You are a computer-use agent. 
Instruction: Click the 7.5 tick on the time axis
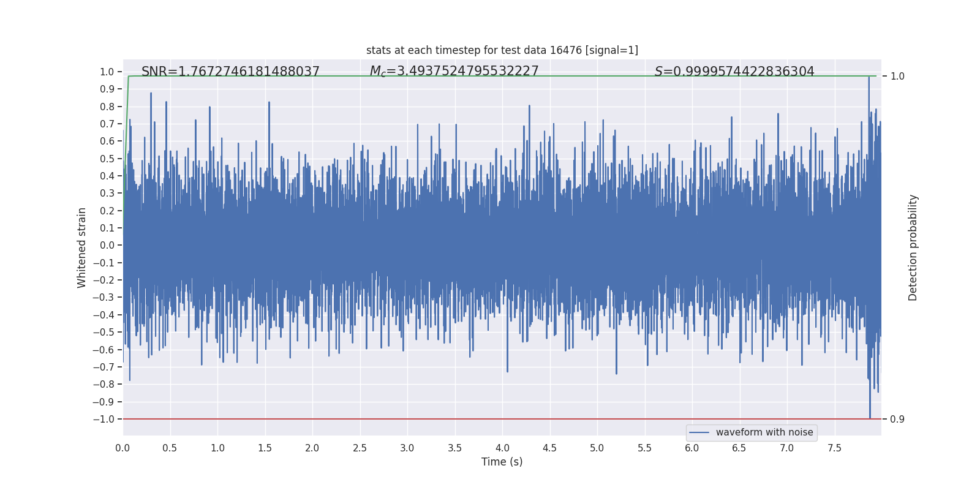834,448
